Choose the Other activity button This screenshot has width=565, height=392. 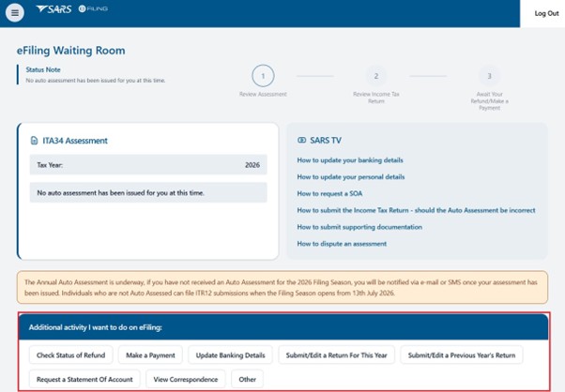[247, 380]
